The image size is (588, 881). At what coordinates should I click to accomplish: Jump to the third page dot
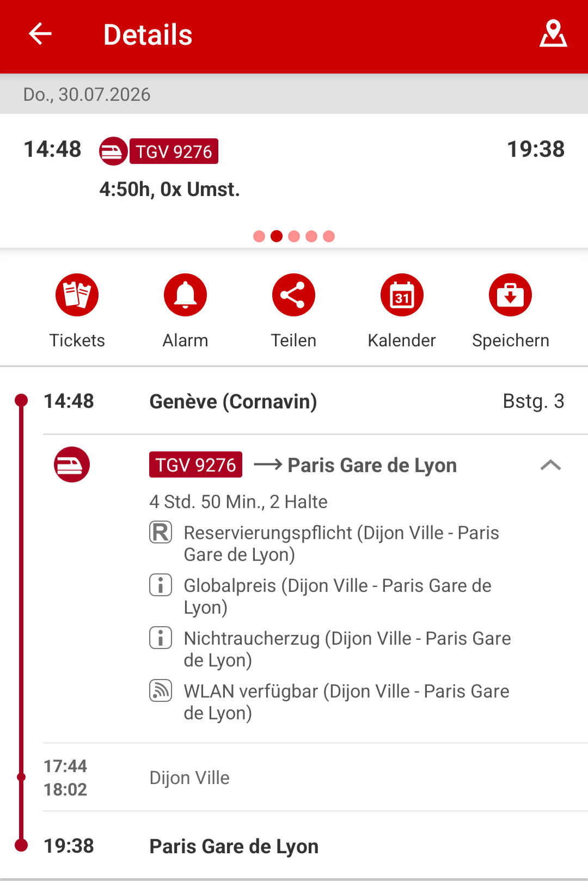tap(294, 236)
